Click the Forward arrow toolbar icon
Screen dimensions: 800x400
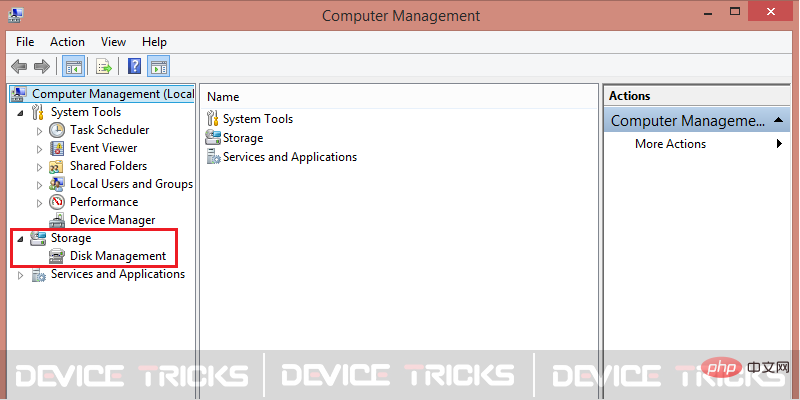[42, 66]
